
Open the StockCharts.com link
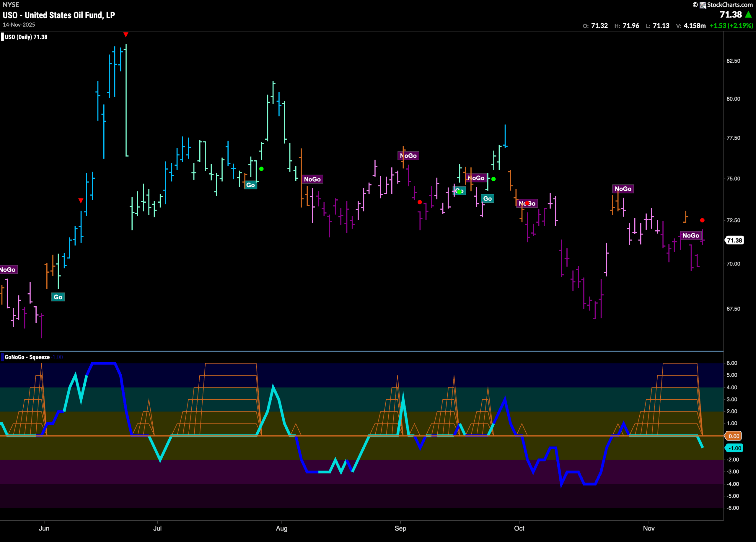click(730, 5)
